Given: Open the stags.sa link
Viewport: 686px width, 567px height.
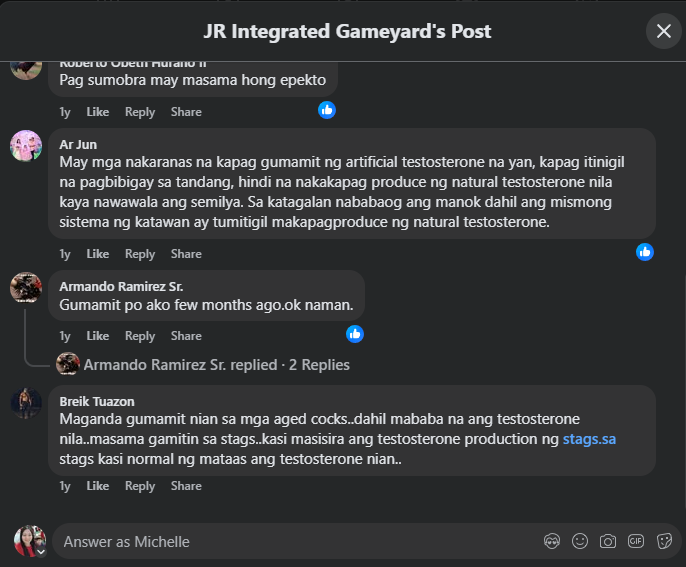Looking at the screenshot, I should [x=588, y=438].
